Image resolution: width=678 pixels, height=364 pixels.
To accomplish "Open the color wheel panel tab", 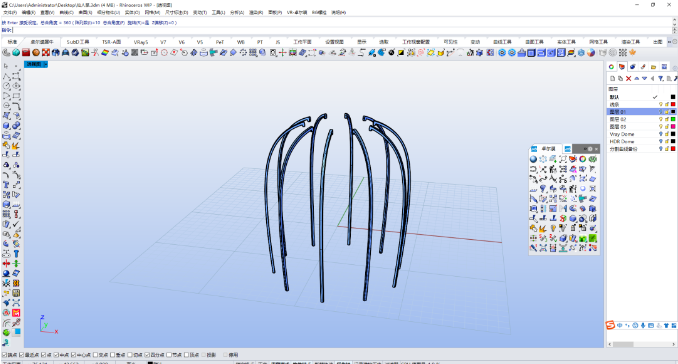I will pos(611,67).
